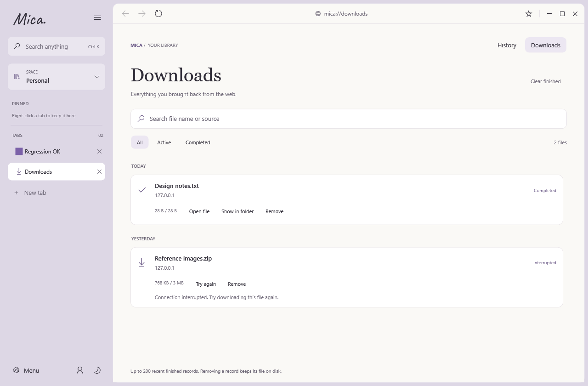
Task: Reload the page with the refresh icon
Action: (158, 14)
